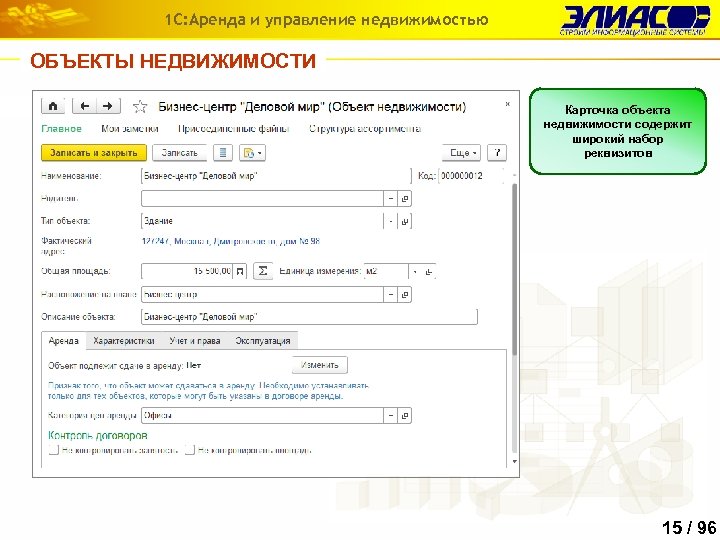This screenshot has width=720, height=540.
Task: Open the Категория цен аренды open-form icon
Action: [405, 416]
